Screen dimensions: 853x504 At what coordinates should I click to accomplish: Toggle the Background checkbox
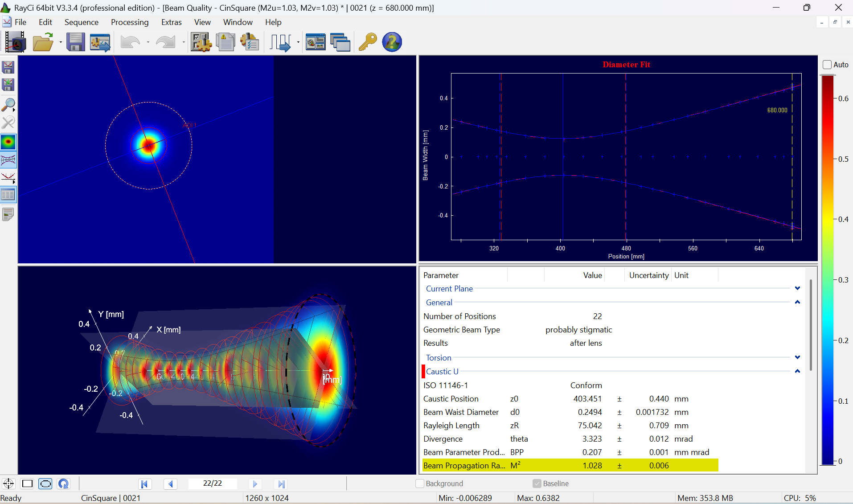click(420, 484)
